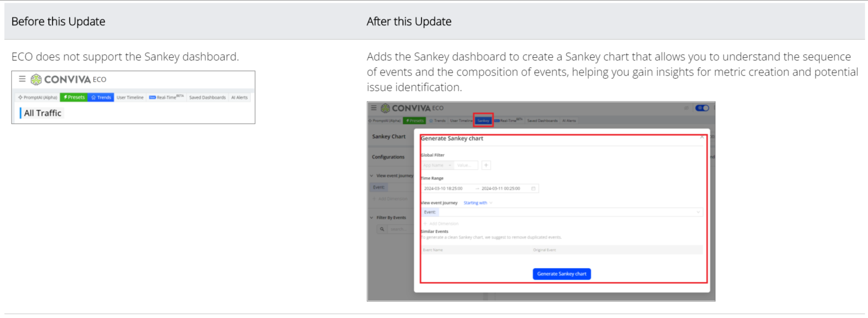Open the calendar icon in Time Range

[533, 189]
